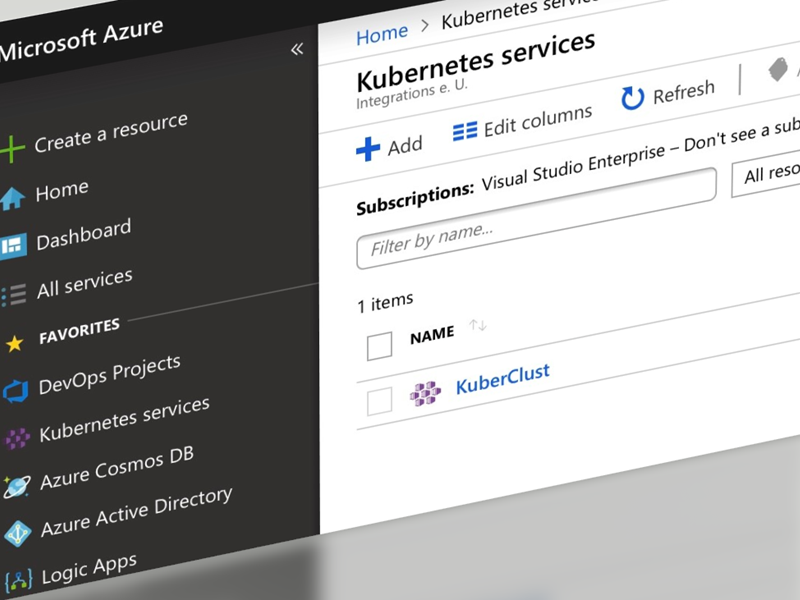
Task: Open Edit columns
Action: point(538,120)
